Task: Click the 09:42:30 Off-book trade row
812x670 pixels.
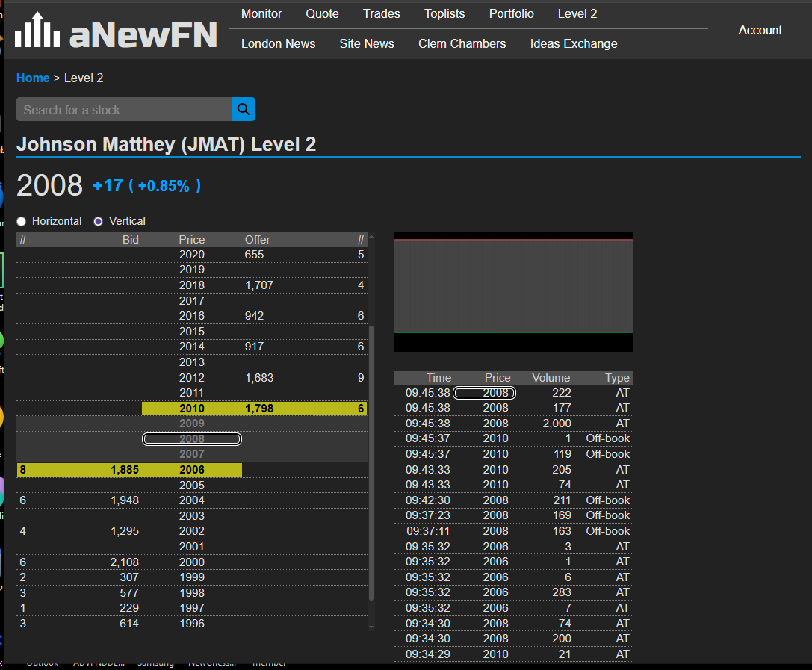Action: point(513,500)
